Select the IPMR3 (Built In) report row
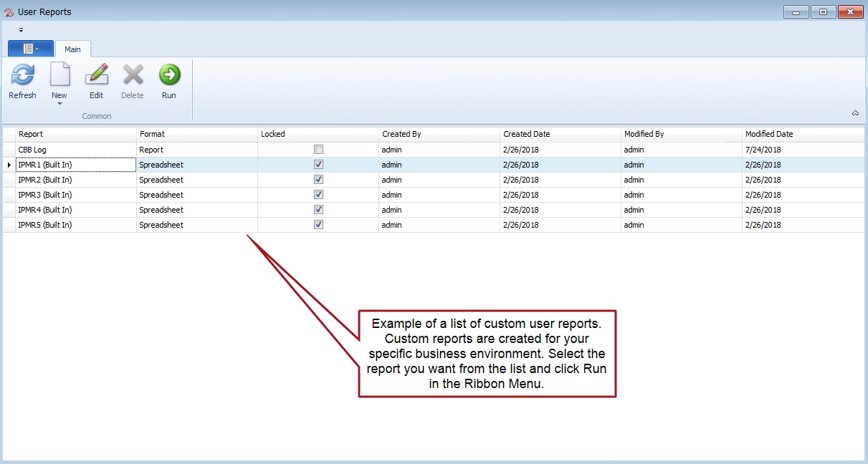 point(44,195)
